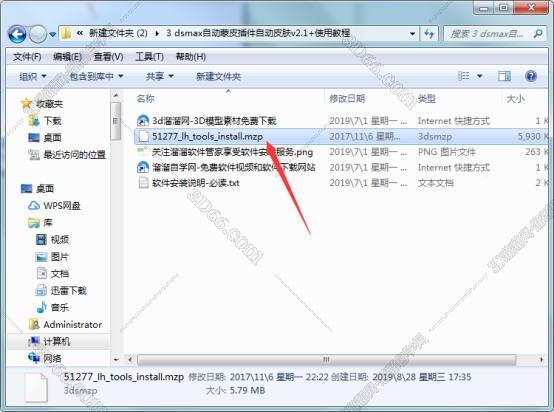Open the 共享 dropdown
The width and height of the screenshot is (554, 412).
[x=159, y=76]
